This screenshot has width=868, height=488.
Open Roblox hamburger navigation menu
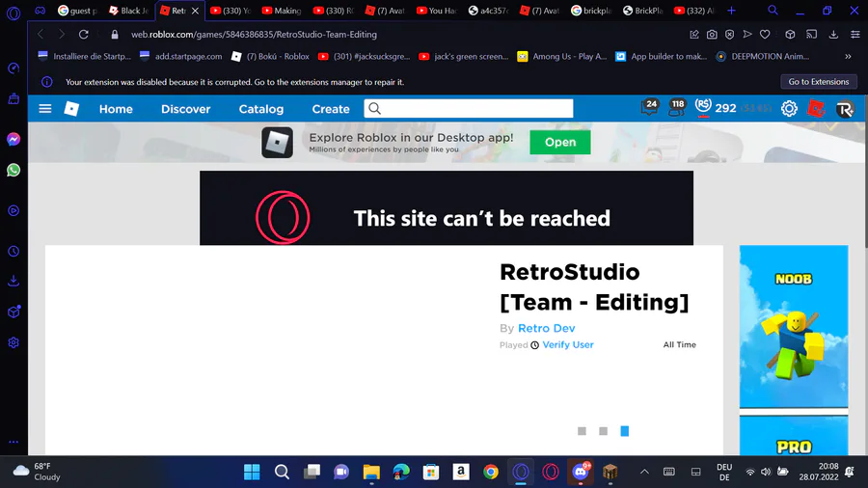pyautogui.click(x=44, y=108)
